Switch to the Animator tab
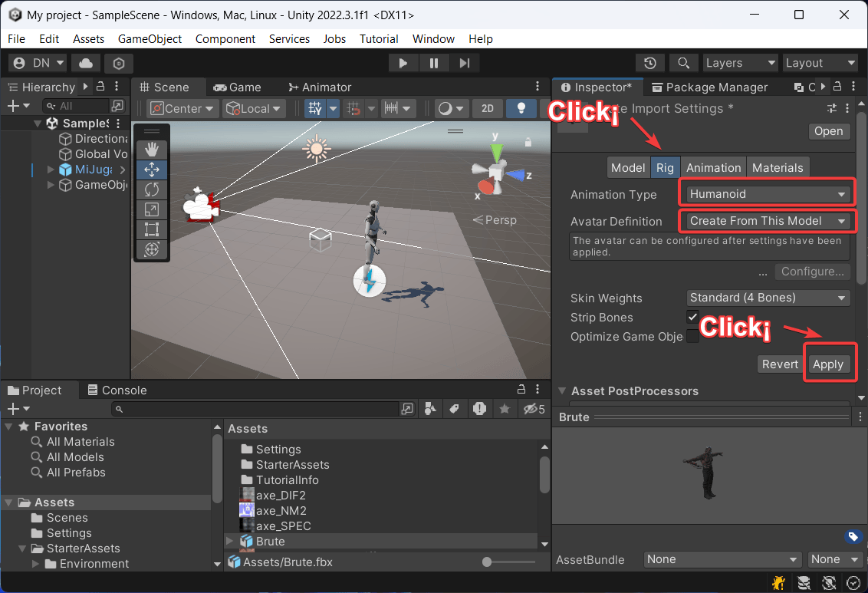This screenshot has width=868, height=593. click(x=320, y=87)
